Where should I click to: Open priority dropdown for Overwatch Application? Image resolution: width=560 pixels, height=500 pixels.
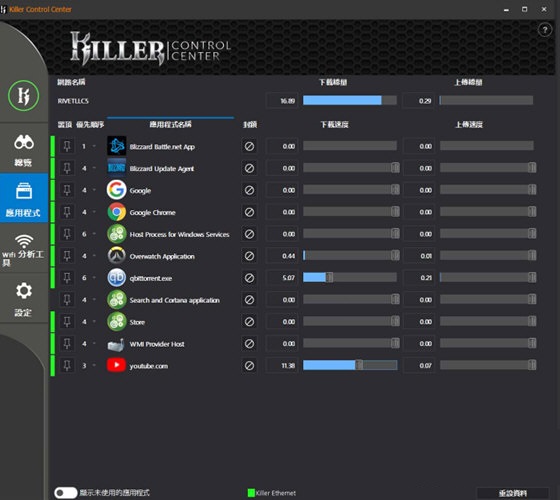coord(94,256)
